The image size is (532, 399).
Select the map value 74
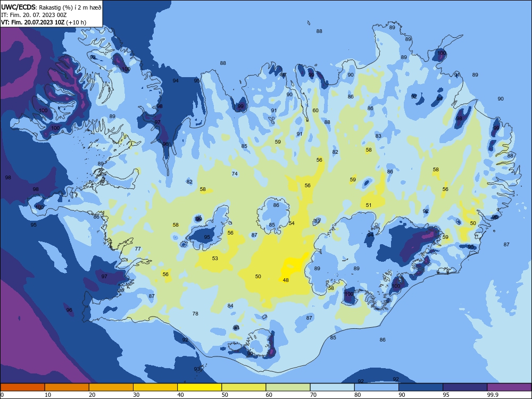coord(235,174)
